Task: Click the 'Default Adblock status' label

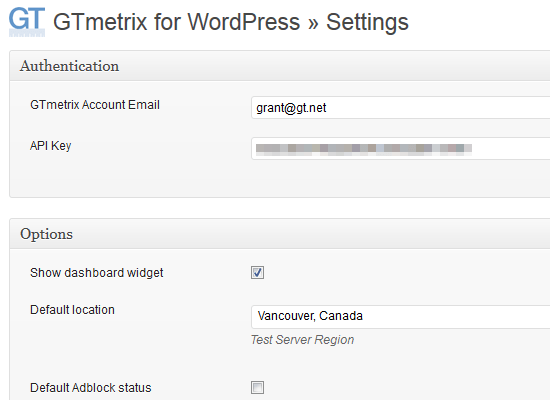Action: (90, 388)
